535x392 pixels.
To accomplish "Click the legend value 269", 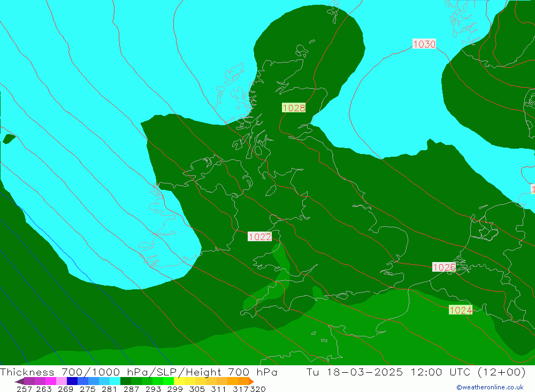I will pos(65,389).
